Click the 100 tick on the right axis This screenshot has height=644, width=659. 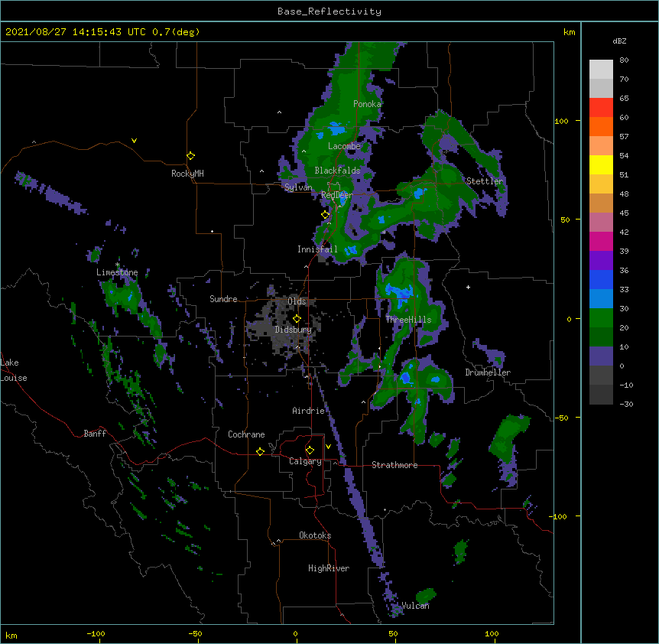pyautogui.click(x=561, y=121)
